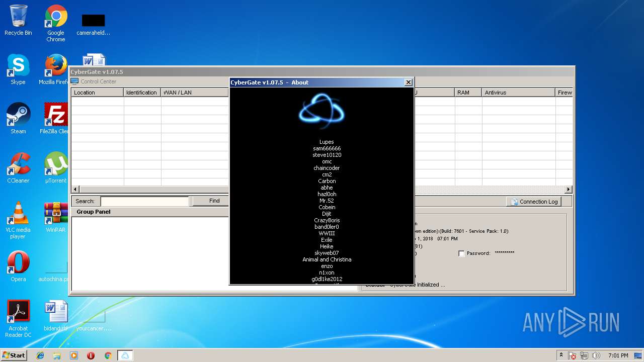Screen dimensions: 644x362
Task: Open µTorrent desktop shortcut
Action: (x=55, y=168)
